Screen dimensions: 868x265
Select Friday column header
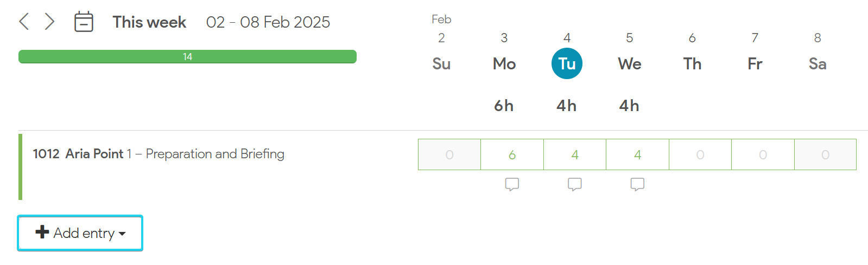point(755,63)
